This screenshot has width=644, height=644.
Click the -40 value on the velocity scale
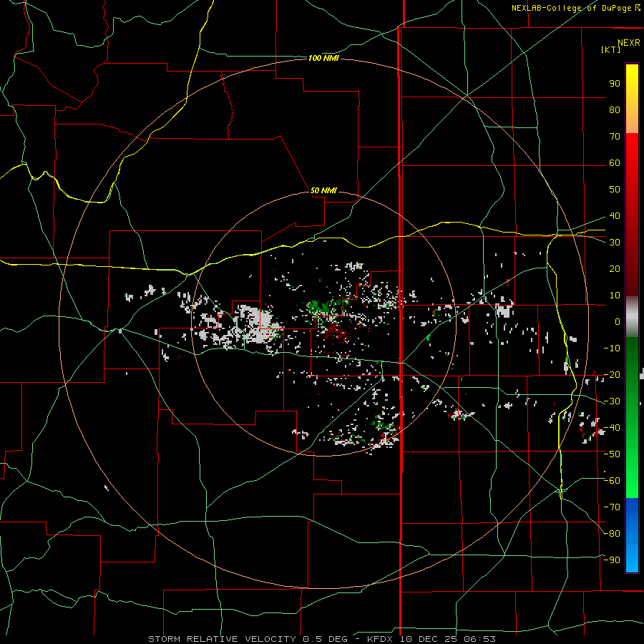click(612, 428)
